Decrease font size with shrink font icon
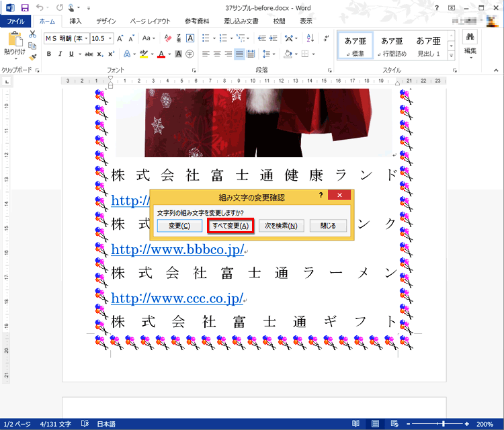The image size is (504, 430). (131, 38)
